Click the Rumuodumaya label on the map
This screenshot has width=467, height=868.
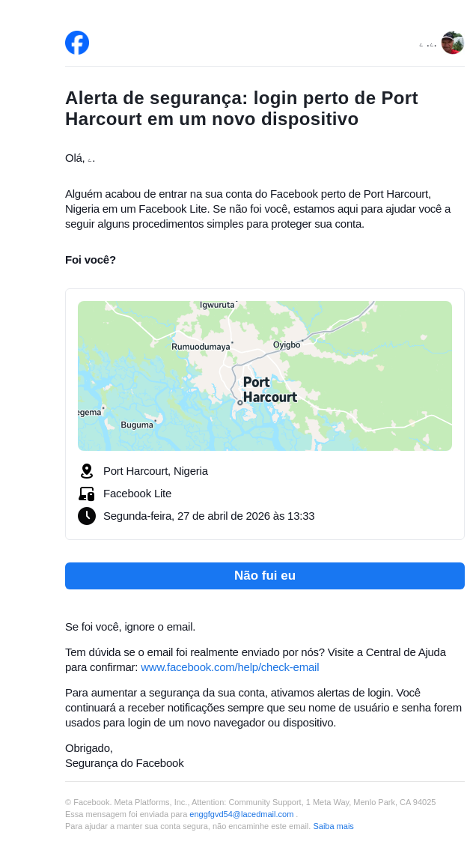tap(201, 347)
